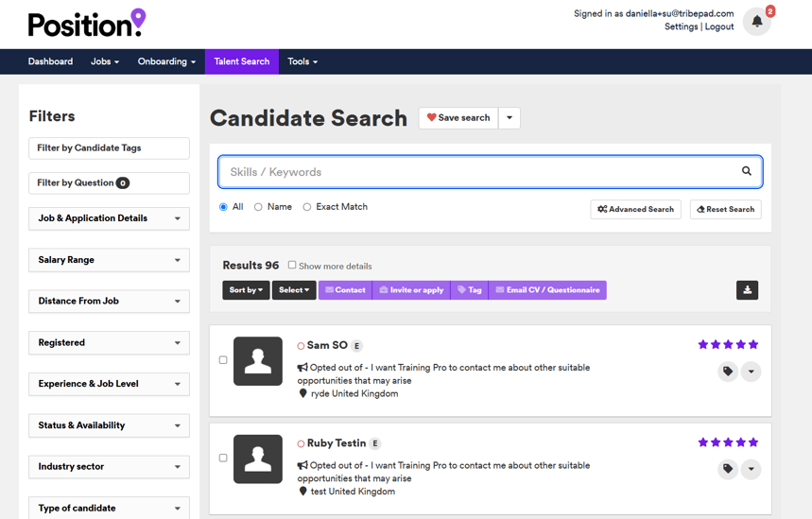Click the tag icon for Sam SO

[728, 372]
